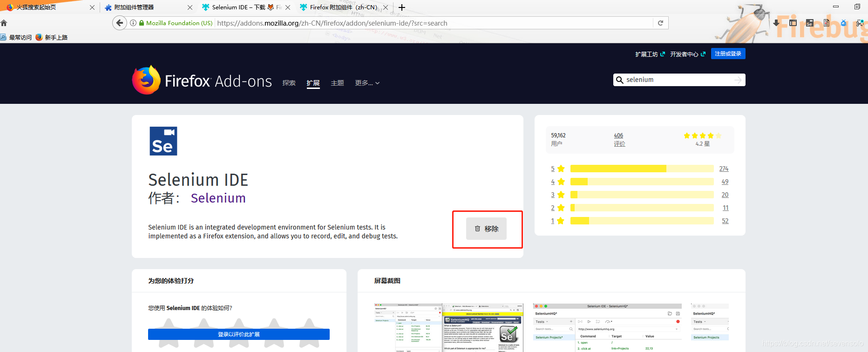Switch to the Selenium IDE – 下载 tab
This screenshot has width=868, height=352.
pos(246,7)
